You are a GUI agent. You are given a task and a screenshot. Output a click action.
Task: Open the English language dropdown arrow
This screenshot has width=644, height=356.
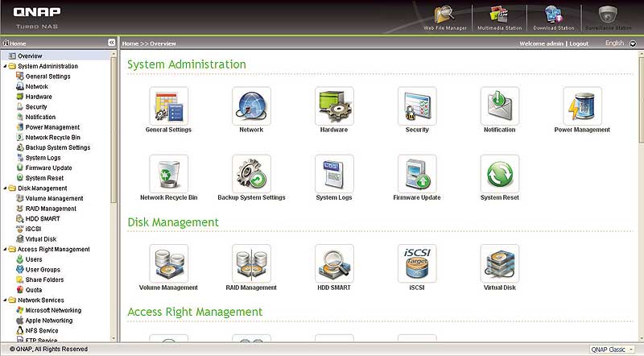click(x=633, y=43)
